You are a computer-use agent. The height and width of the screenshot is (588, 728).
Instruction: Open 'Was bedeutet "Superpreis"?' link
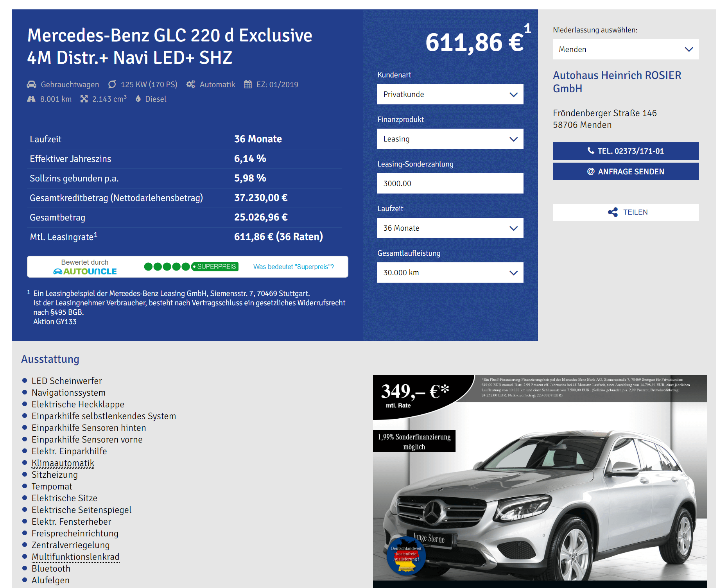(294, 267)
